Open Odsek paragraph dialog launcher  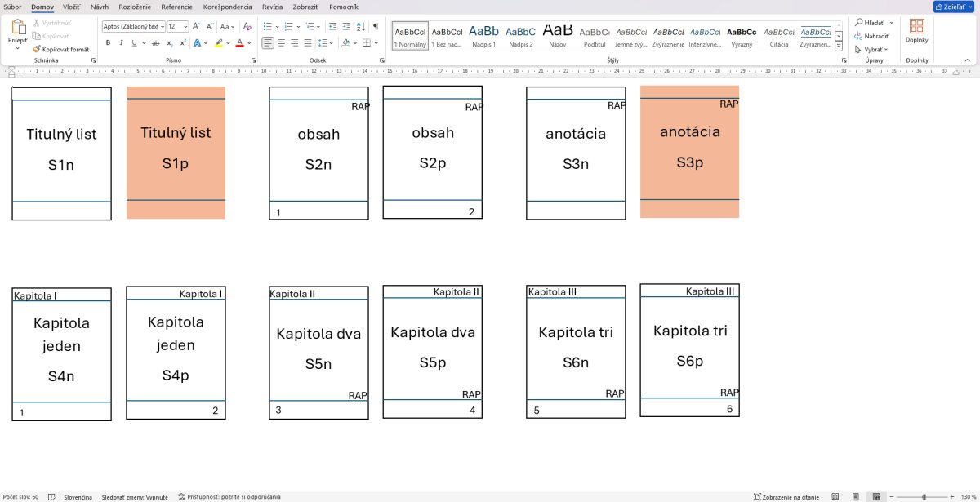point(381,60)
